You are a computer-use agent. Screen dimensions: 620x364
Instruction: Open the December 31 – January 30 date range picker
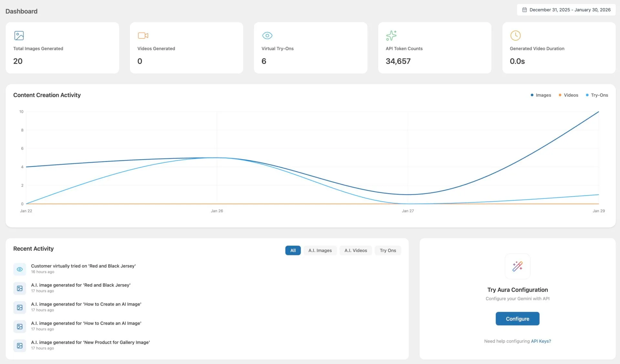(566, 10)
